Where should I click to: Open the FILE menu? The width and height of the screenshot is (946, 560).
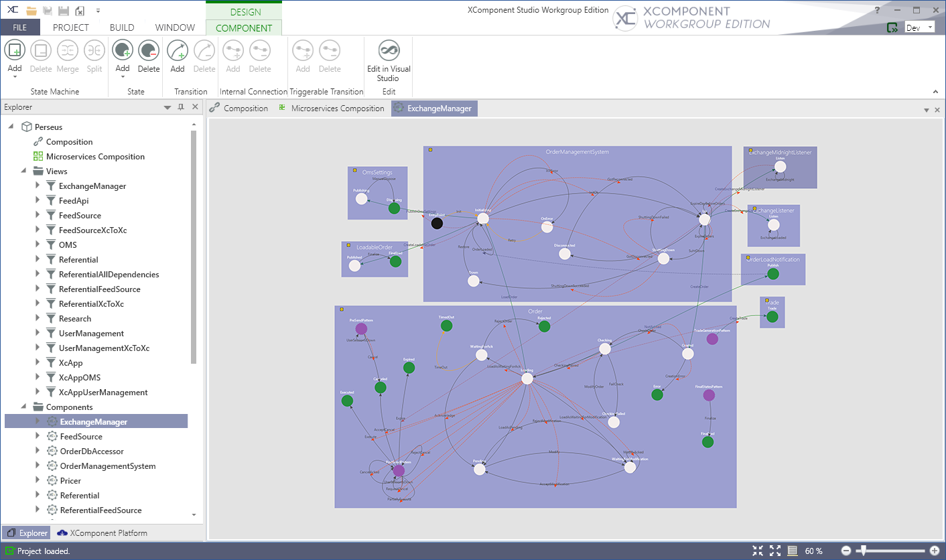pos(20,27)
